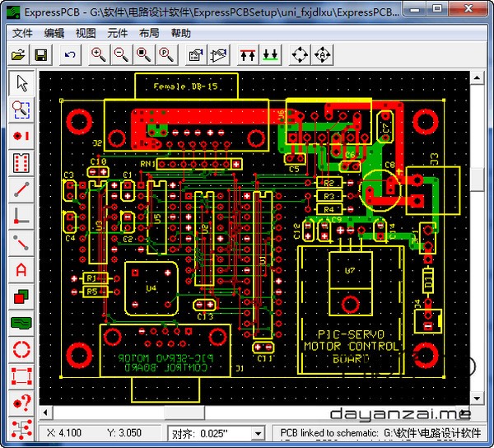Click the horizontal scrollbar left arrow
The image size is (494, 448).
[45, 413]
